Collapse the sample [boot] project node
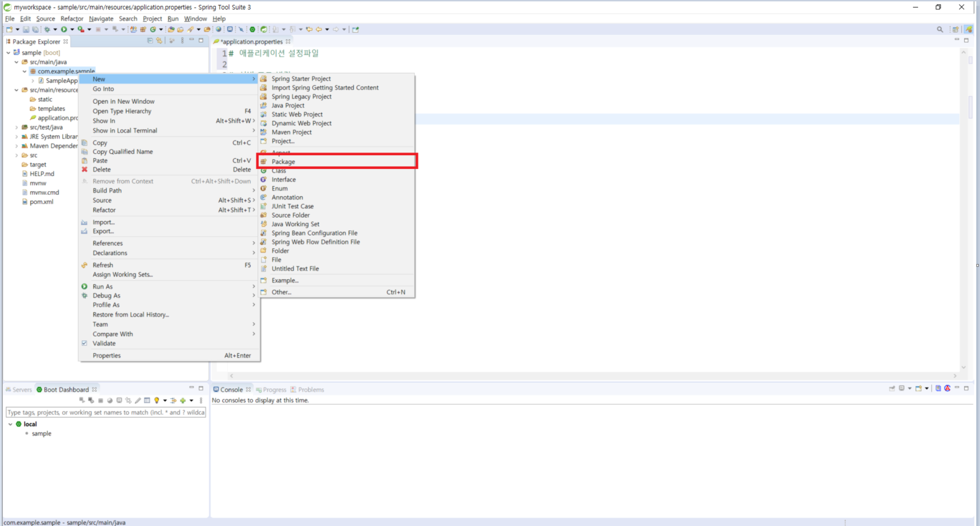 point(8,53)
